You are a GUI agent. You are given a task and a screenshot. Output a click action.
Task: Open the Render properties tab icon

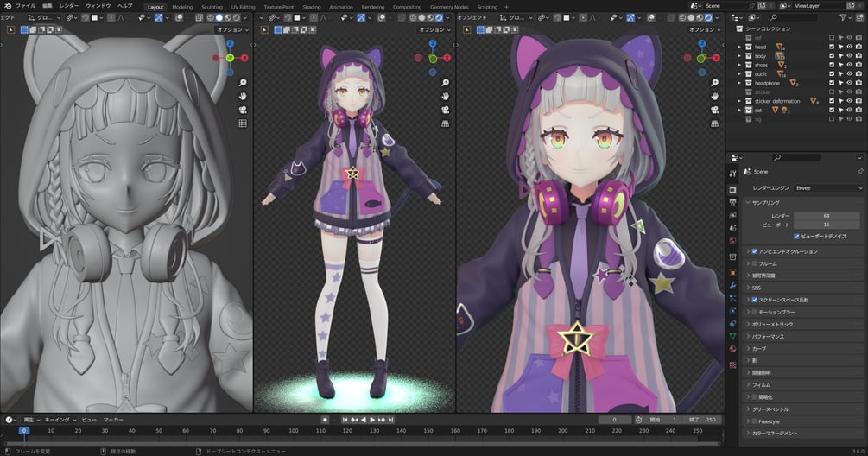click(733, 190)
